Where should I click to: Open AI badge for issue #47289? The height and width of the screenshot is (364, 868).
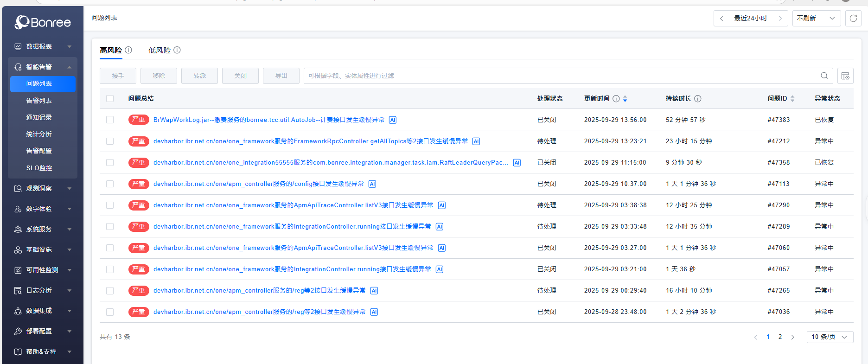pos(440,227)
